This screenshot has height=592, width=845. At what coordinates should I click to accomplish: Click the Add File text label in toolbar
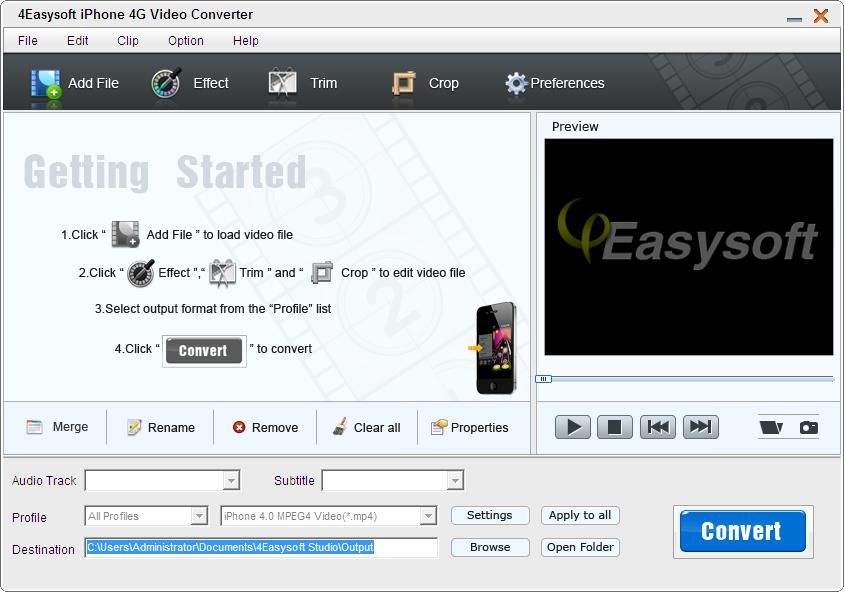(x=93, y=83)
